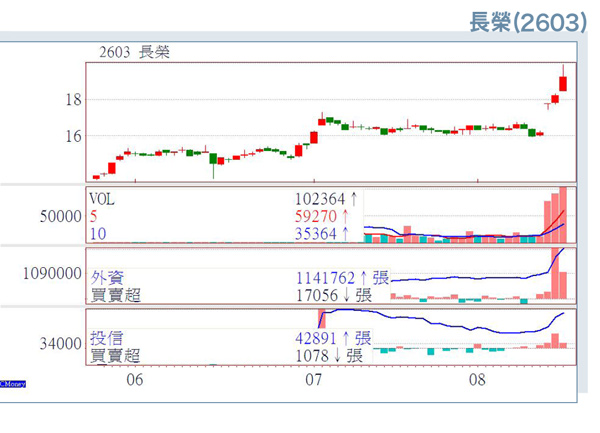This screenshot has height=433, width=600.
Task: Click the 長榮(2603) page title
Action: [x=527, y=23]
